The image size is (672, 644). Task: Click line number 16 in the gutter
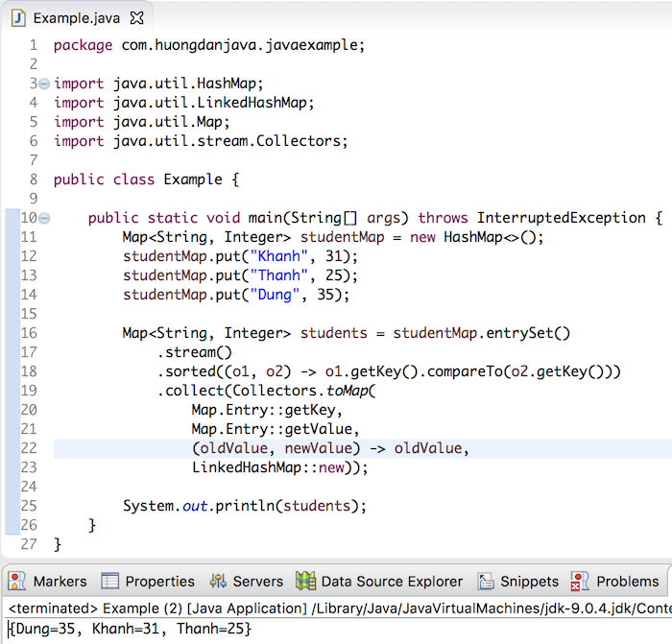[28, 333]
